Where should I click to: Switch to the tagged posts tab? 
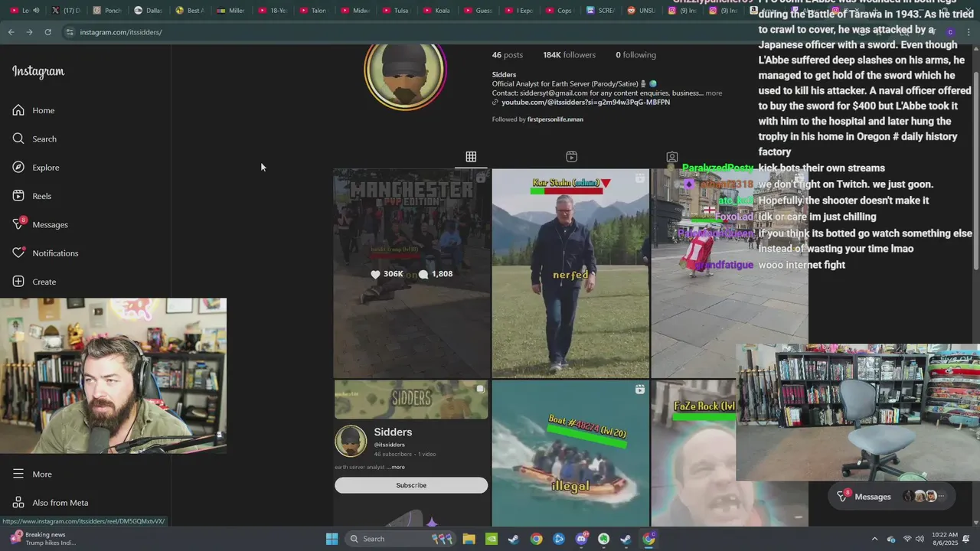(671, 156)
